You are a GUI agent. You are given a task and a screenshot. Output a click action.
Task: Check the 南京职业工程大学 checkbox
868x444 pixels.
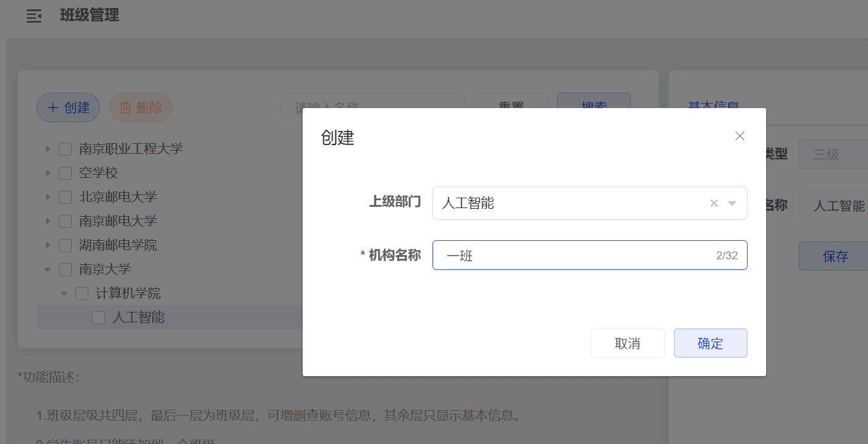[x=65, y=149]
